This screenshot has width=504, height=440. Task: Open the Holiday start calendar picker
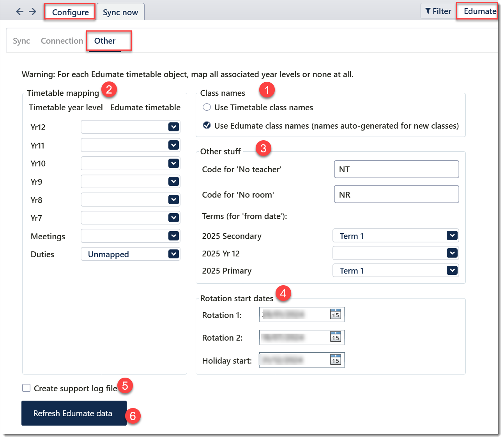[336, 360]
